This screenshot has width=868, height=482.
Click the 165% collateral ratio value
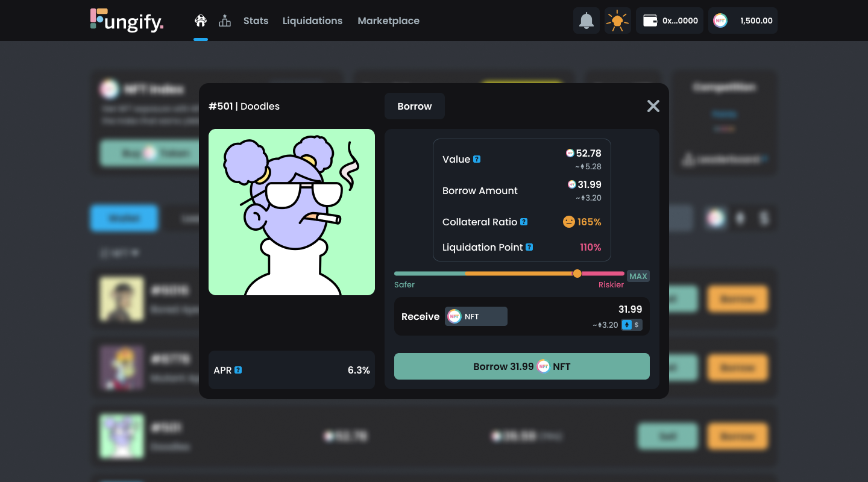pyautogui.click(x=590, y=222)
